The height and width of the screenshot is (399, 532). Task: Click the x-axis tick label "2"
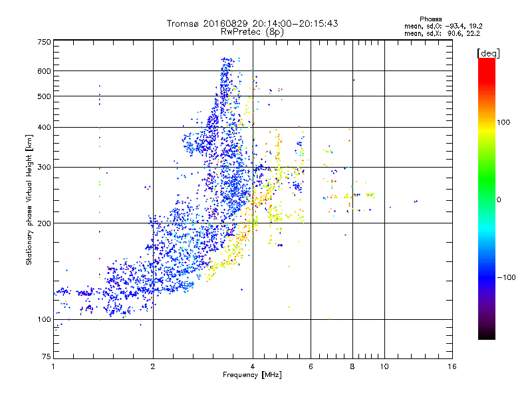pyautogui.click(x=153, y=366)
